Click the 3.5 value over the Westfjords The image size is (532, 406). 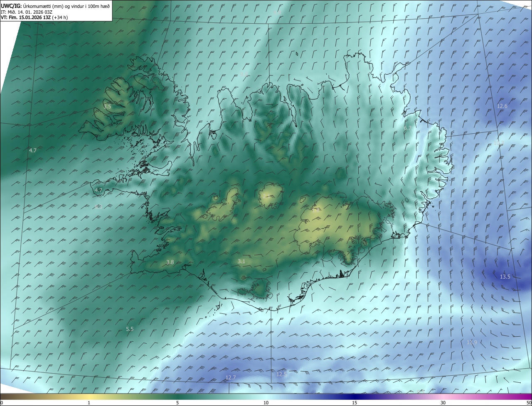[x=107, y=107]
